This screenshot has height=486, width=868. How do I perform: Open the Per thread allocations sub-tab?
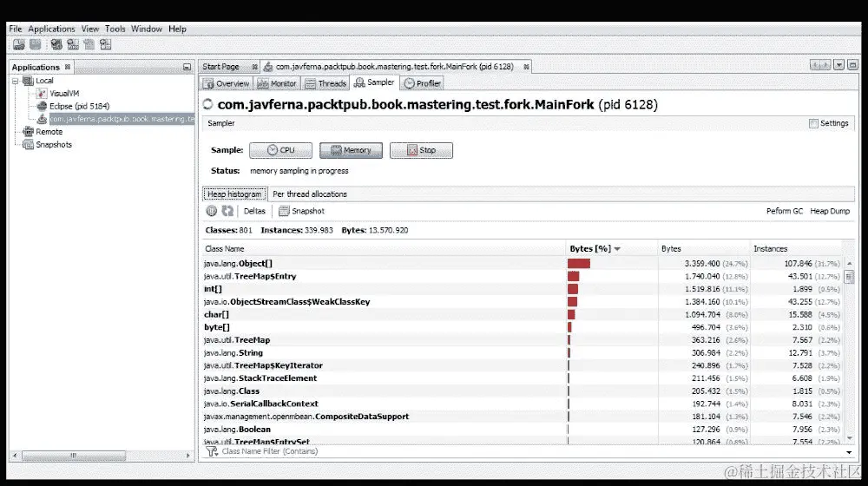point(310,194)
